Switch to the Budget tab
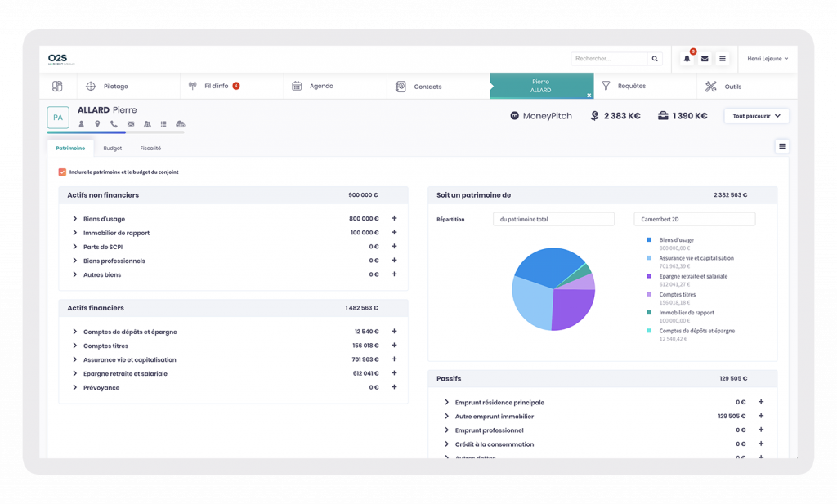 pyautogui.click(x=113, y=149)
